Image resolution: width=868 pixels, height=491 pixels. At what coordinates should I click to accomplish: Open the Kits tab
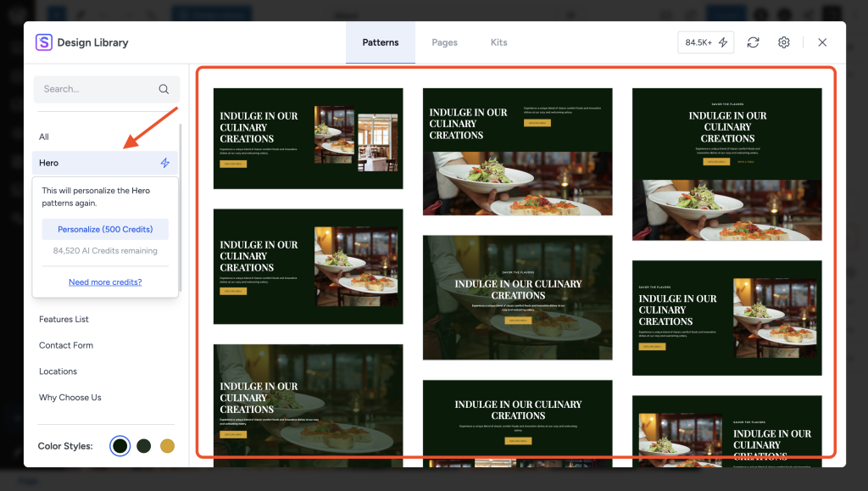point(498,42)
